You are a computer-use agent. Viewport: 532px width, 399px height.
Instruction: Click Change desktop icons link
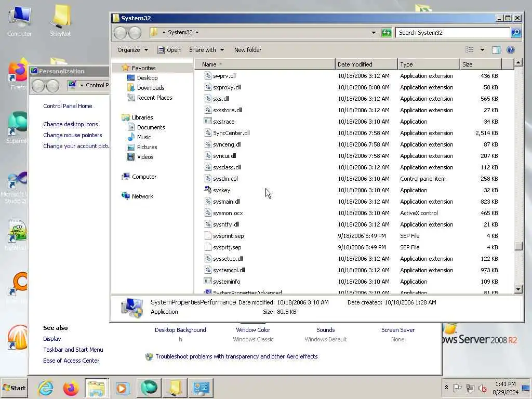click(x=70, y=124)
